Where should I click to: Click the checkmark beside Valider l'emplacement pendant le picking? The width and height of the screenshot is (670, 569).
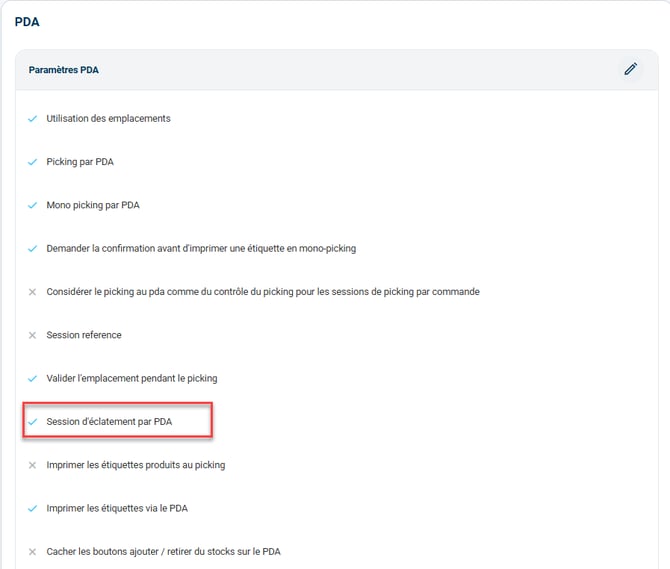point(32,378)
